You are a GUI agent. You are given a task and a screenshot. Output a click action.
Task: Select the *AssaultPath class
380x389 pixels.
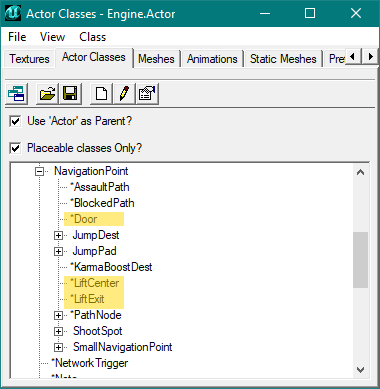tap(100, 187)
